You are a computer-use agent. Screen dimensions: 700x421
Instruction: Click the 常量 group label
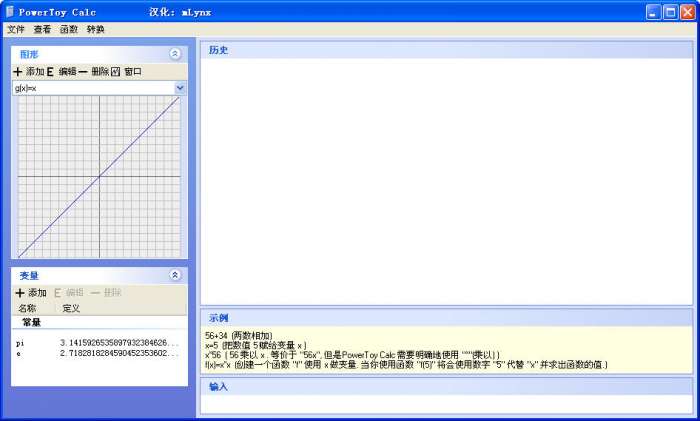coord(31,322)
